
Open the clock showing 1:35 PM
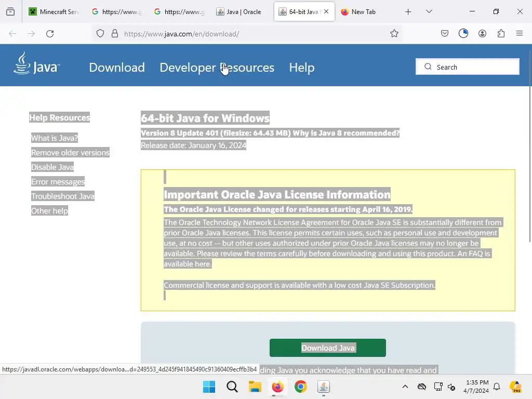point(476,387)
